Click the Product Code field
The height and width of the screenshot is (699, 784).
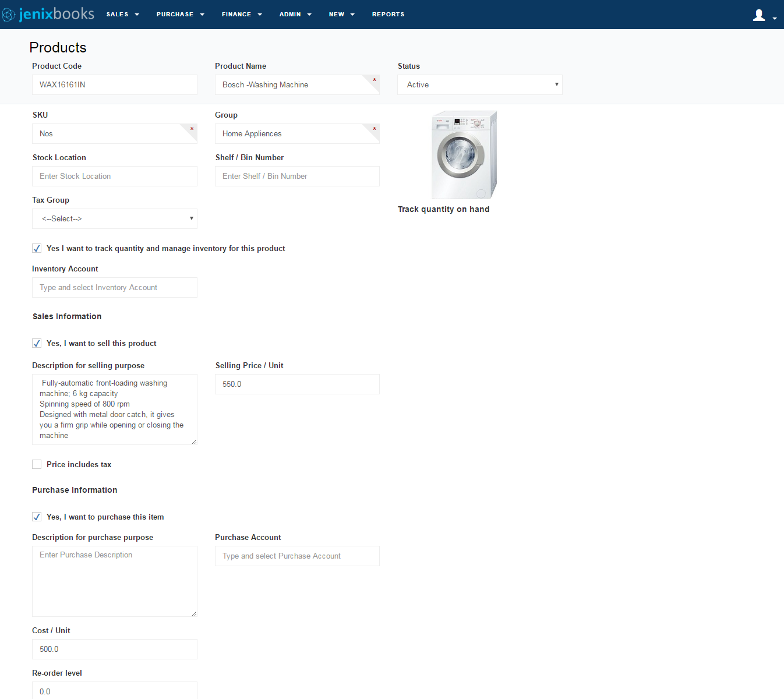(115, 84)
